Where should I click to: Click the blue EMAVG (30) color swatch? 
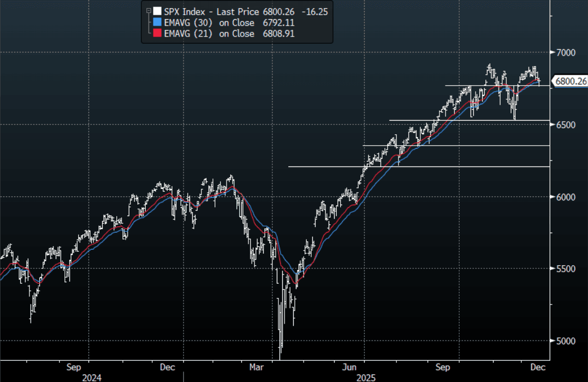coord(157,22)
